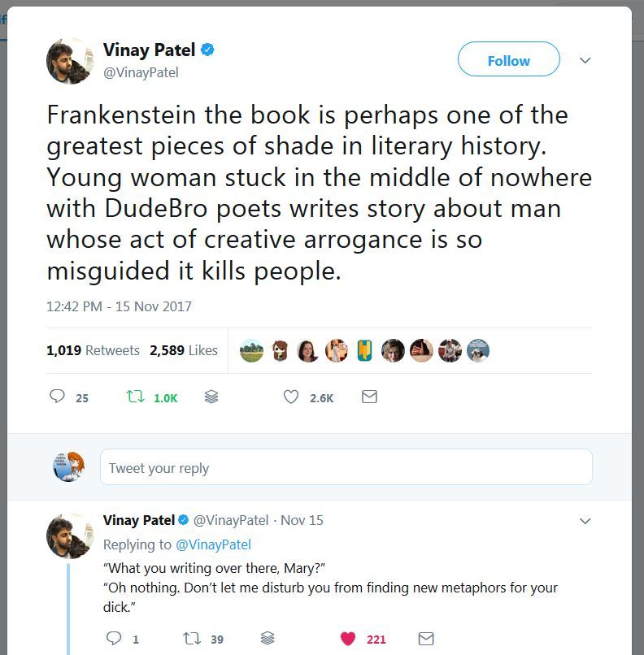
Task: Reply to the "What you writing" tweet
Action: [114, 639]
